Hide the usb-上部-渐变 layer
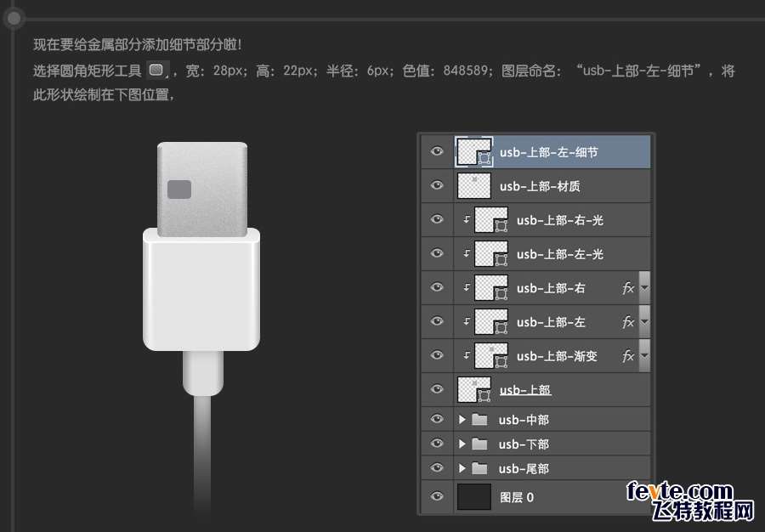Viewport: 765px width, 532px height. [x=437, y=355]
